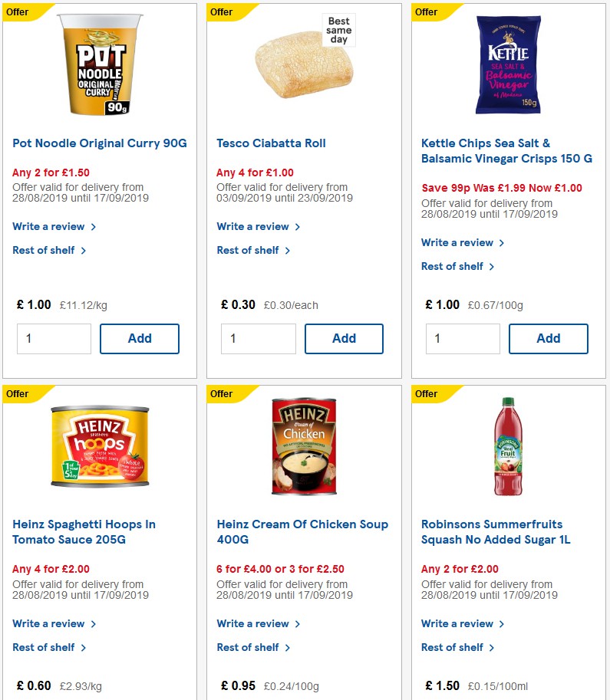Expand Rest of shelf for Pot Noodle
Viewport: 610px width, 700px height.
(45, 250)
